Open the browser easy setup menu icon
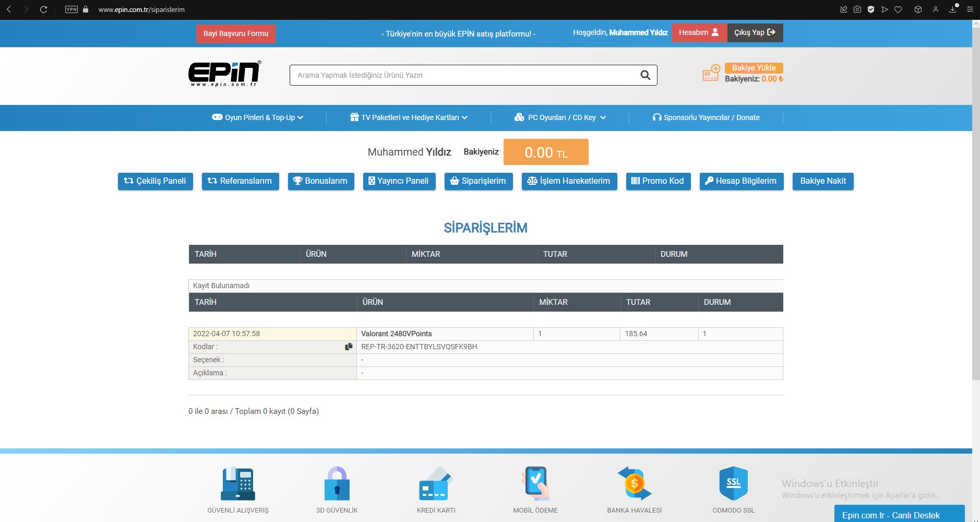980x522 pixels. [x=970, y=9]
